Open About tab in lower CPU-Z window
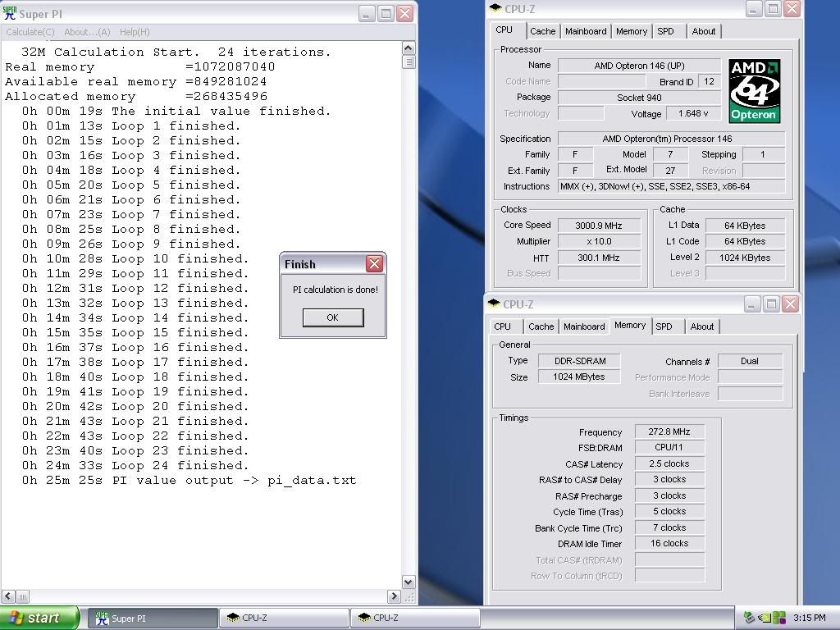Viewport: 840px width, 630px height. [x=701, y=326]
